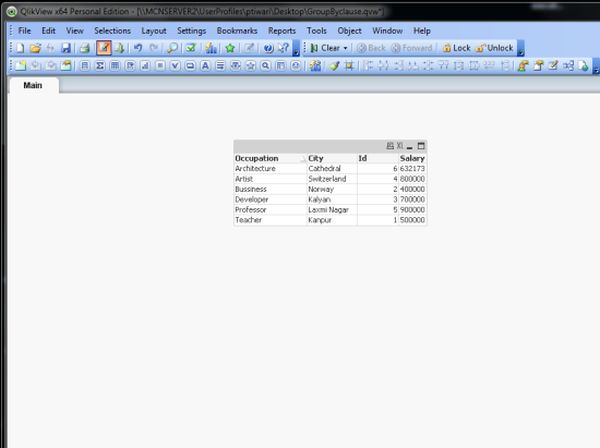The height and width of the screenshot is (448, 600).
Task: Open the Clear dropdown arrow
Action: click(346, 48)
